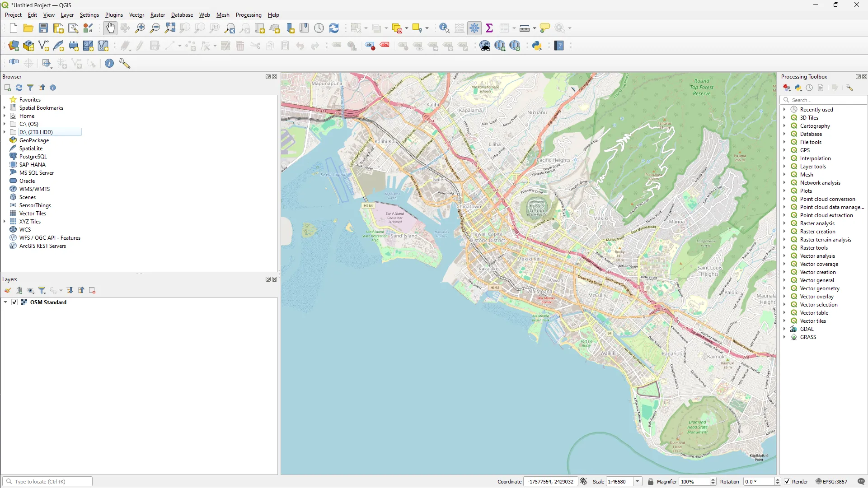Viewport: 868px width, 488px height.
Task: Activate the Measure Line ruler tool
Action: (524, 28)
